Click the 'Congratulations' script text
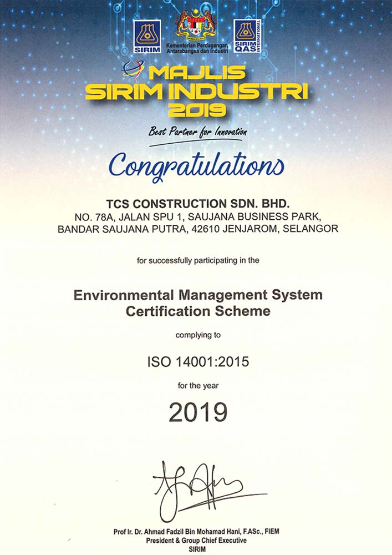The image size is (392, 555). pyautogui.click(x=196, y=167)
